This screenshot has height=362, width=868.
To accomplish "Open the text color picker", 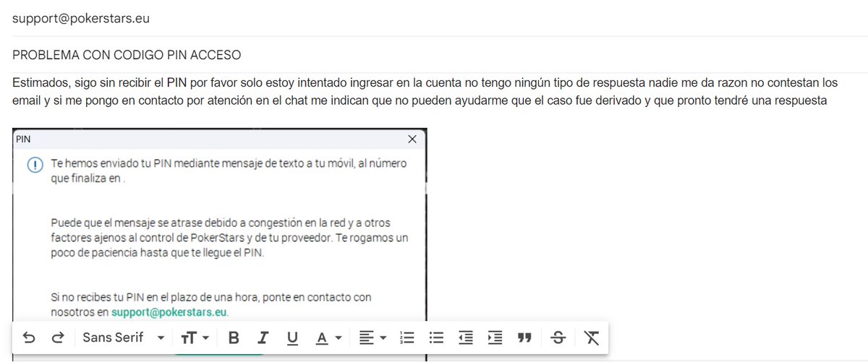I will point(328,337).
